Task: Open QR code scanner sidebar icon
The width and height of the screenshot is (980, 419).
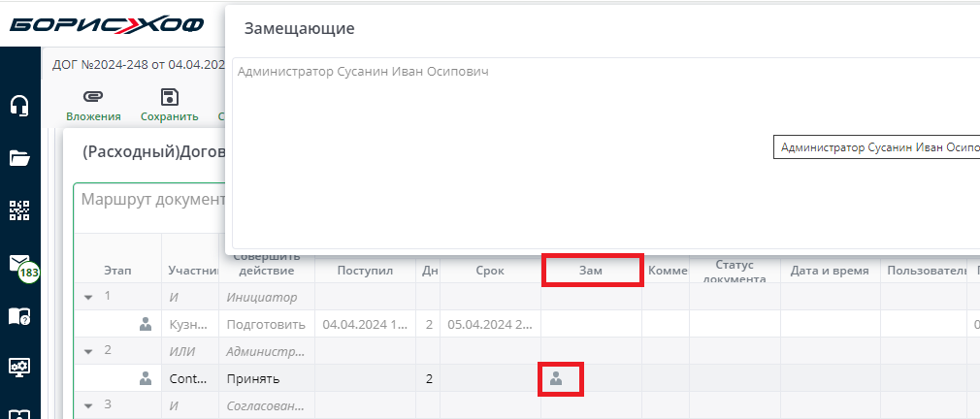Action: [19, 210]
